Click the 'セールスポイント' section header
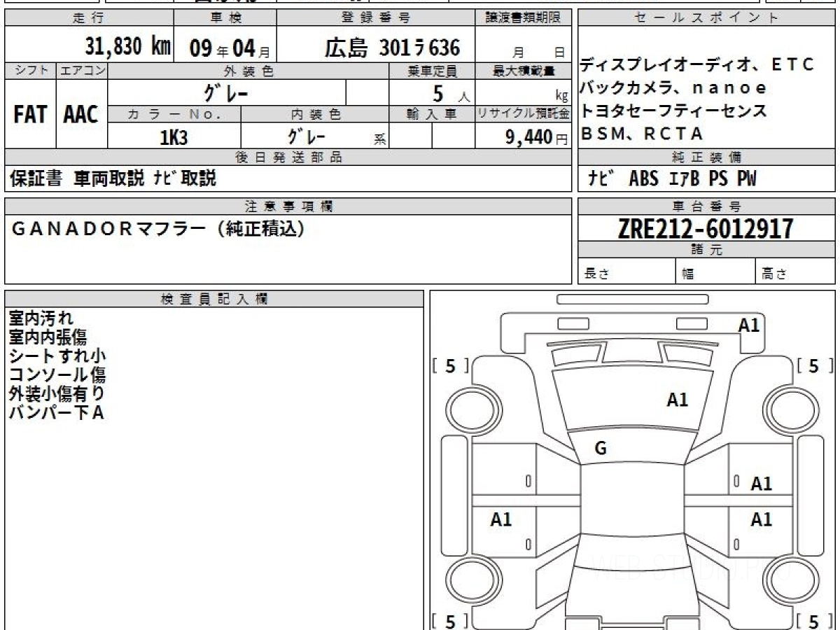 pos(706,18)
